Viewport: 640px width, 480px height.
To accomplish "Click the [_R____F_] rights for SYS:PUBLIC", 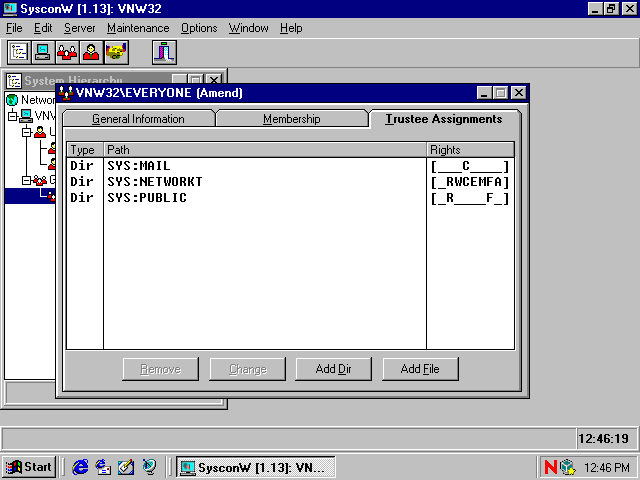I will pos(470,198).
